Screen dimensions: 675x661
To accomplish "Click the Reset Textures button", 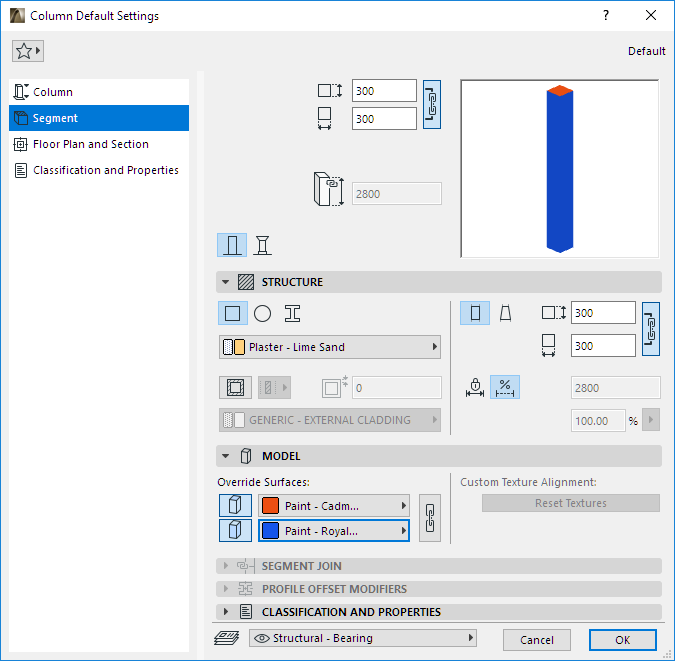I will (x=571, y=503).
